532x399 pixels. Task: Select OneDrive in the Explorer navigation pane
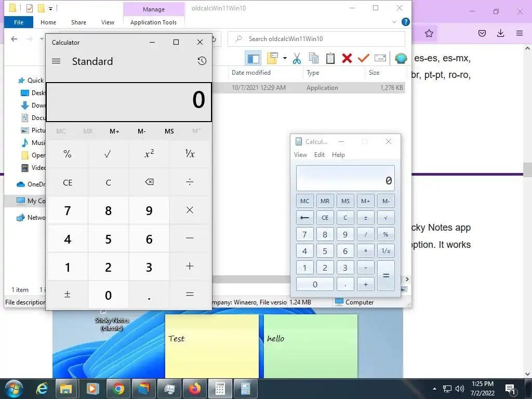pos(31,184)
